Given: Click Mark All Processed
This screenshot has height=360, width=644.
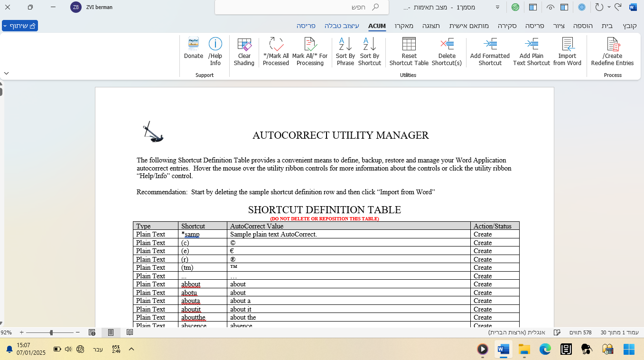Looking at the screenshot, I should [x=276, y=52].
